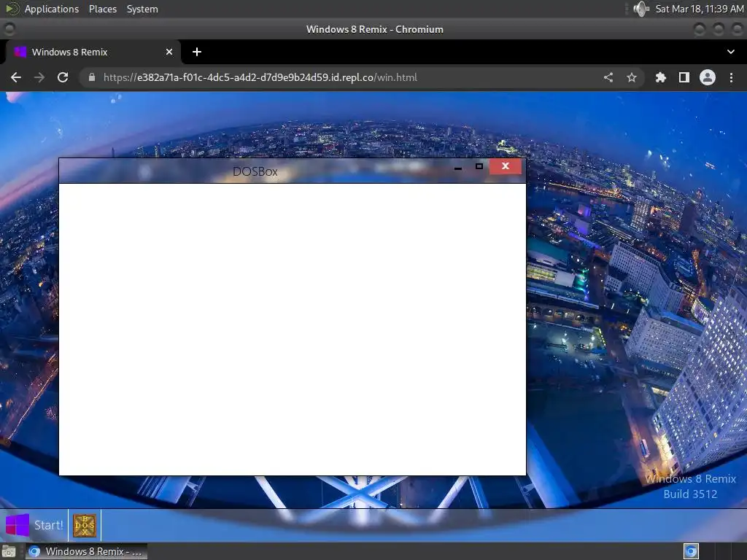Go forward in Chromium
Image resolution: width=747 pixels, height=560 pixels.
pyautogui.click(x=39, y=77)
